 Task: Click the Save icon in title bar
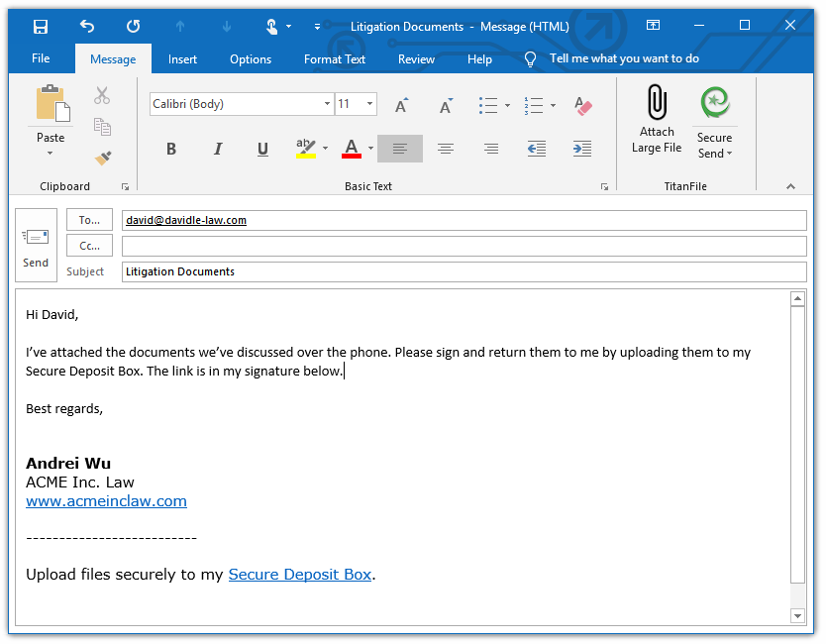pos(41,27)
